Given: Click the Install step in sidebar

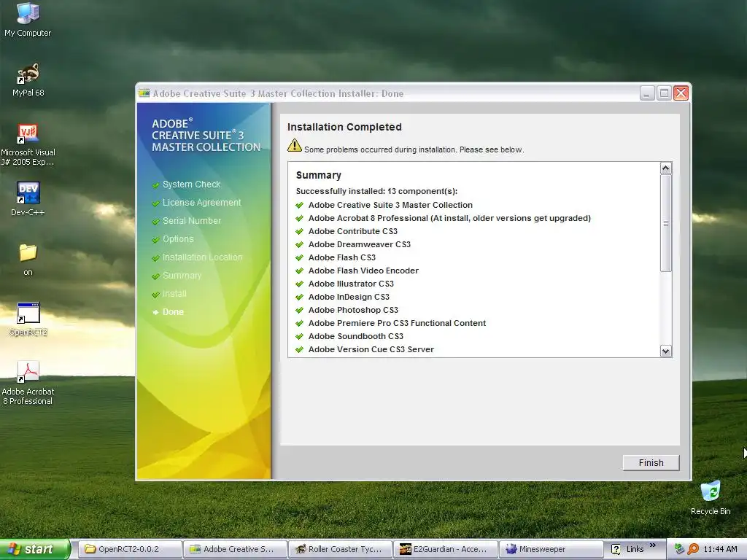Looking at the screenshot, I should [174, 294].
